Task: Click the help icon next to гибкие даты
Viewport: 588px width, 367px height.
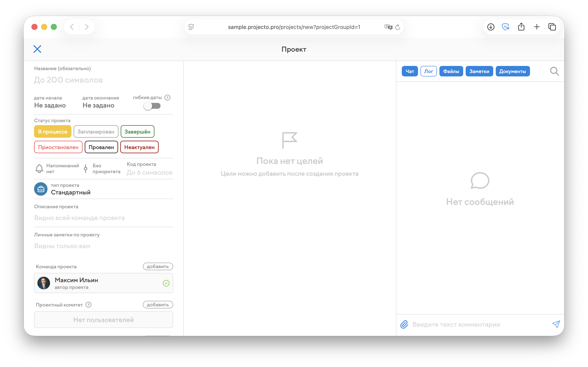Action: (167, 98)
